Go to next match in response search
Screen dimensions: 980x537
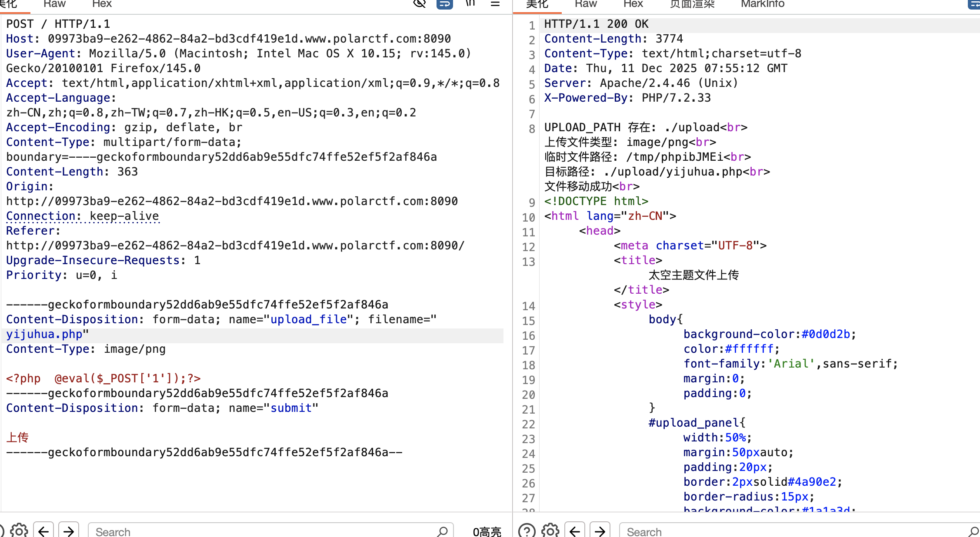600,530
